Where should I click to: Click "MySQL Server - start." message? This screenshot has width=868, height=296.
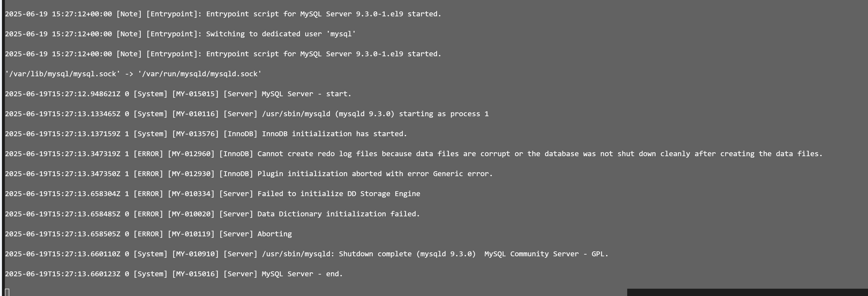pyautogui.click(x=306, y=94)
